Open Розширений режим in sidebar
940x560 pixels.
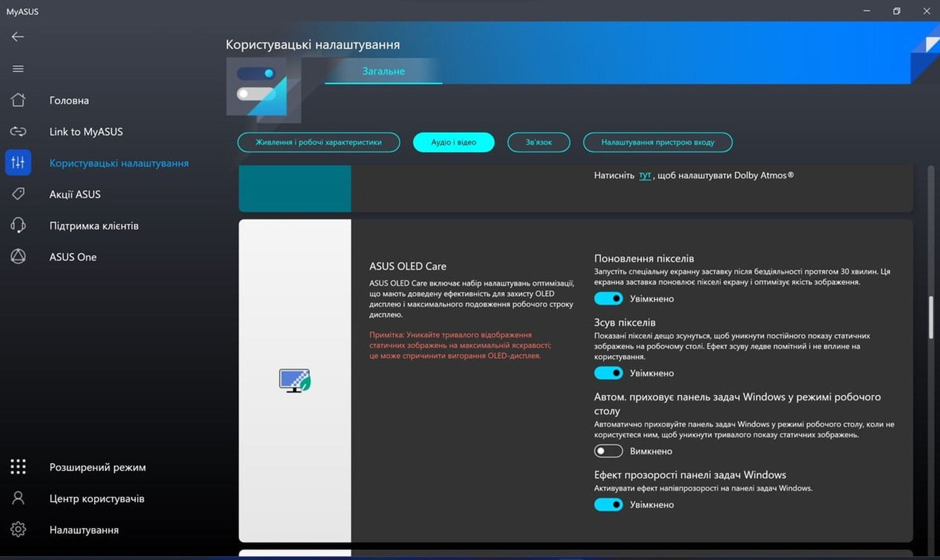pos(97,467)
